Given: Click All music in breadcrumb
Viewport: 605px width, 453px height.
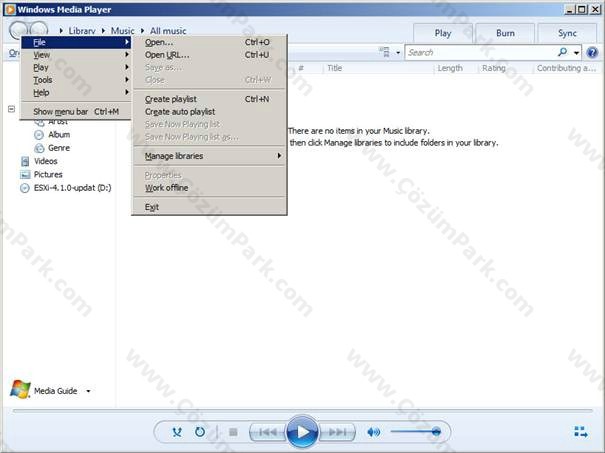Looking at the screenshot, I should 168,31.
